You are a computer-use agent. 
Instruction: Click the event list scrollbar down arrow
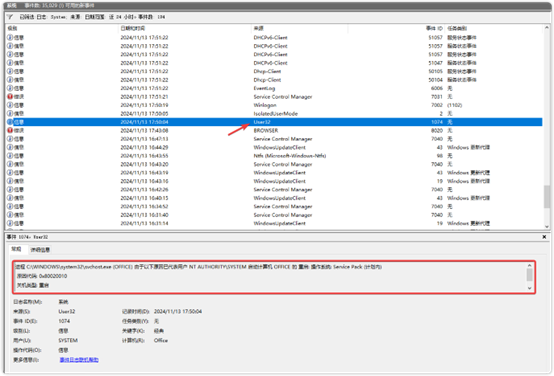pos(547,227)
